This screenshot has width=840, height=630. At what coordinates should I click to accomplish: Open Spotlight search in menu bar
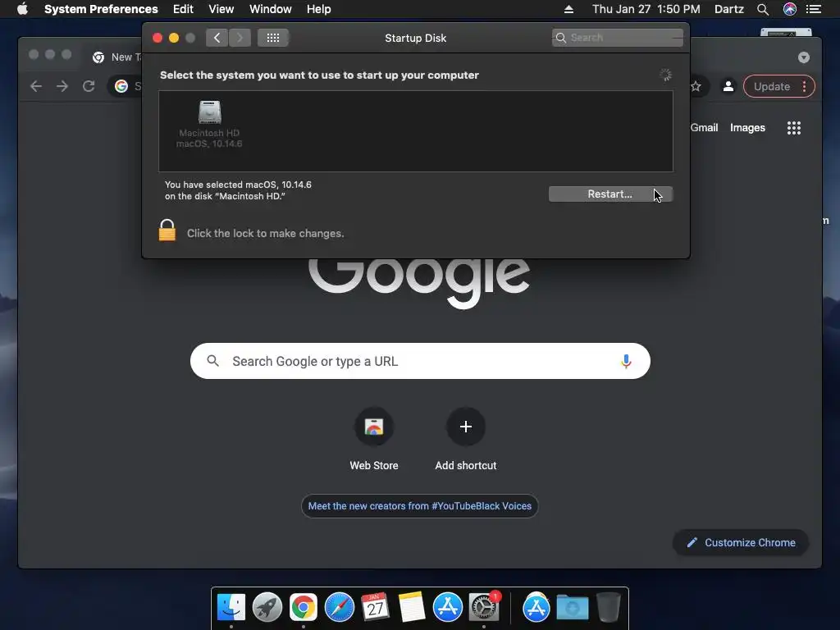tap(763, 9)
